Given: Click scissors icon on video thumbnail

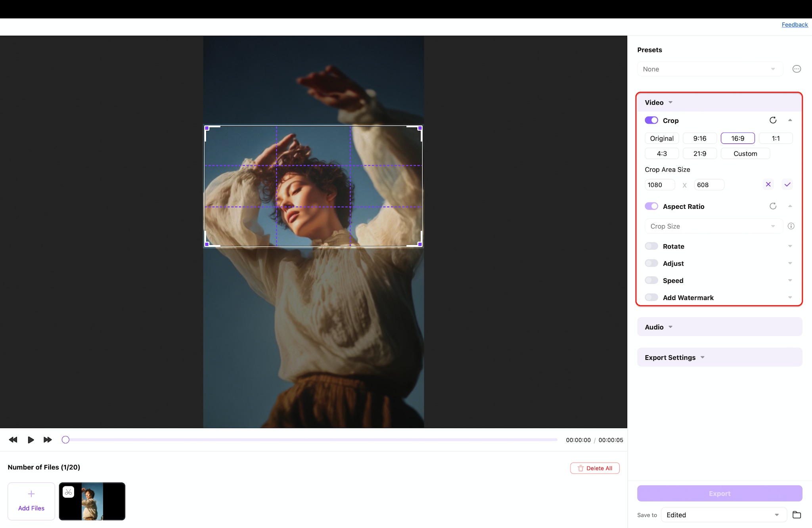Looking at the screenshot, I should click(69, 492).
